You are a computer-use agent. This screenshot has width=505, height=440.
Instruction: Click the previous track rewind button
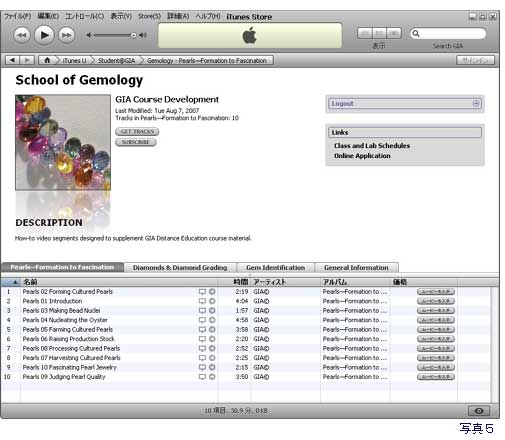click(22, 35)
